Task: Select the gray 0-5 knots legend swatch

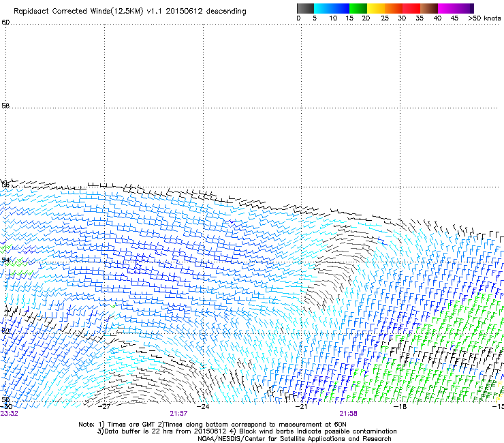Action: [x=305, y=8]
